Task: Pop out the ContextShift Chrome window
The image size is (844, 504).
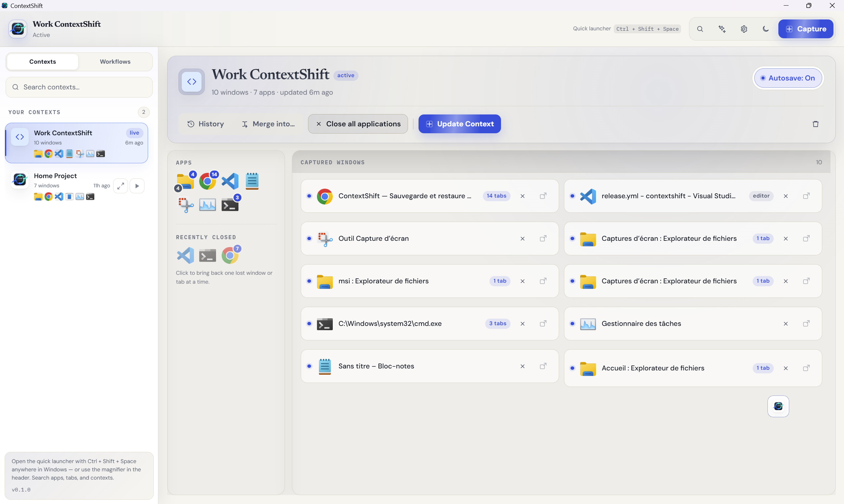Action: pyautogui.click(x=543, y=196)
